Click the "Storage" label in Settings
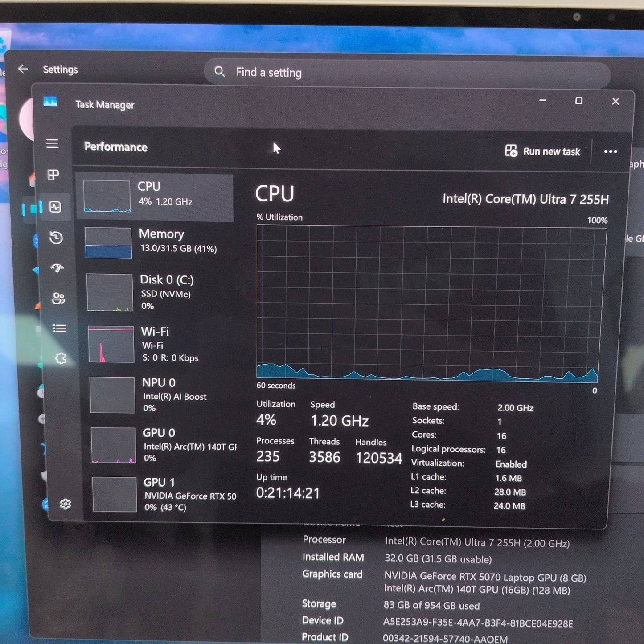This screenshot has height=644, width=644. click(319, 603)
